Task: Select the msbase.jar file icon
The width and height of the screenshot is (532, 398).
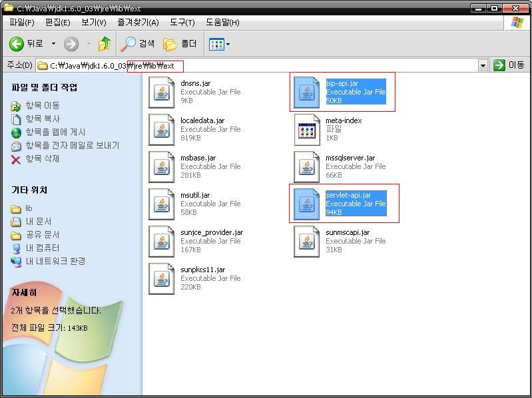Action: pos(162,167)
